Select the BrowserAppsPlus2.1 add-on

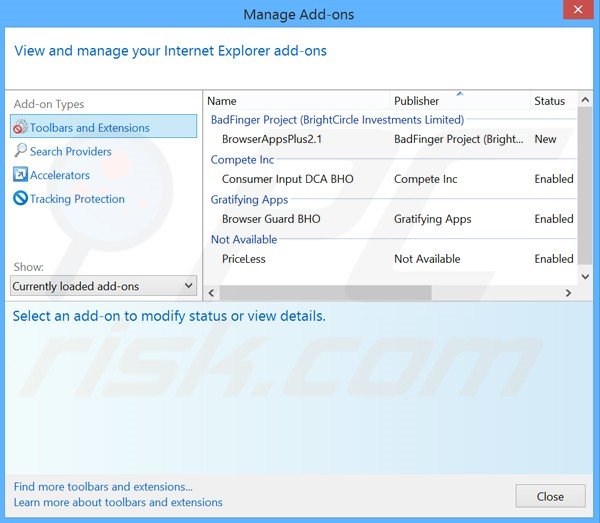click(x=272, y=139)
